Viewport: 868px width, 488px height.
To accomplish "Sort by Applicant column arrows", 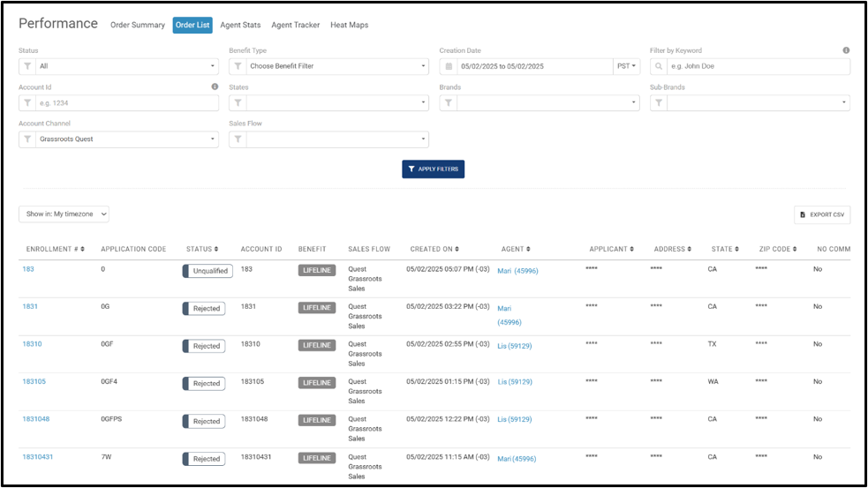I will coord(631,250).
